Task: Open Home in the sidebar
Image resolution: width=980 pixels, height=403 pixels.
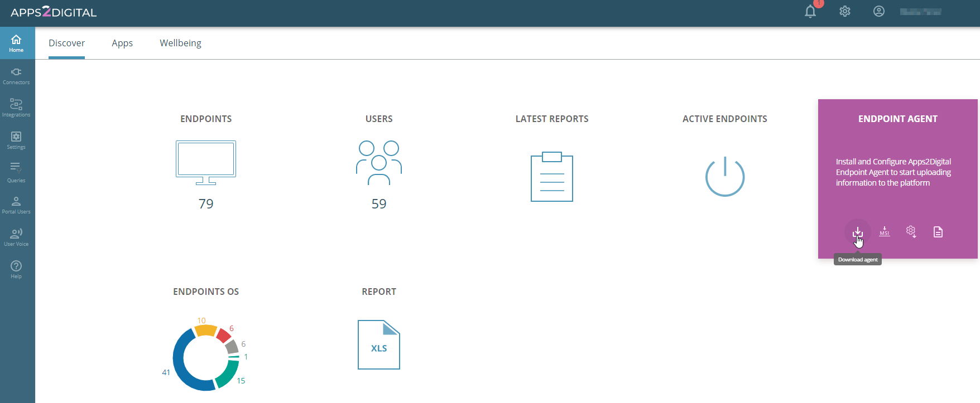Action: 16,43
